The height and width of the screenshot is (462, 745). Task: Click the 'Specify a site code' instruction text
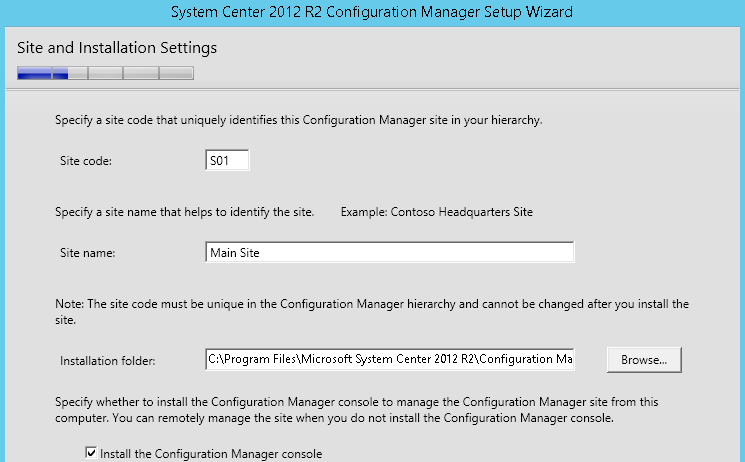[x=298, y=120]
